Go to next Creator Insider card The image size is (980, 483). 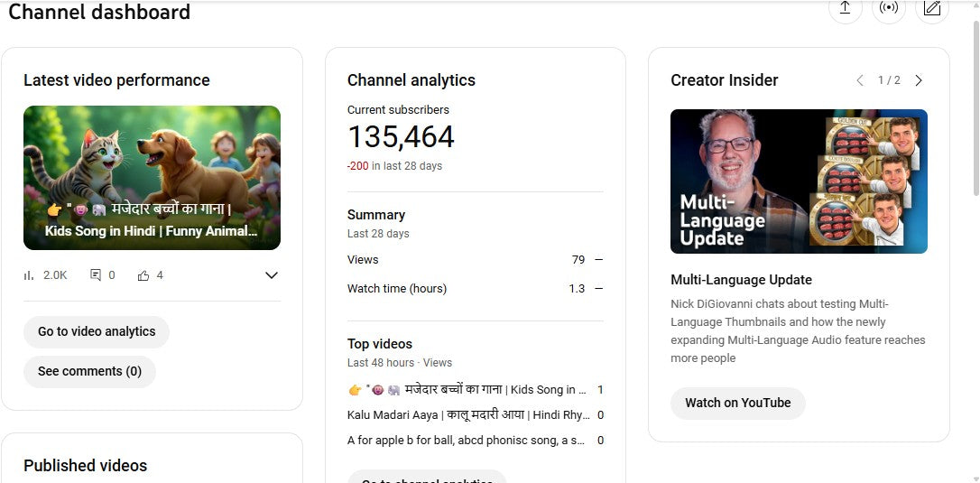click(919, 80)
